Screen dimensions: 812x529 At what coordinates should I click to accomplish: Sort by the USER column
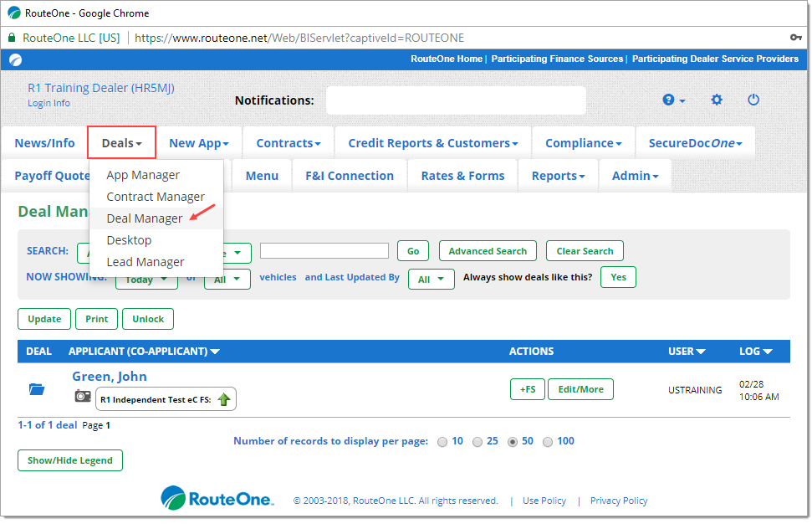pyautogui.click(x=687, y=352)
